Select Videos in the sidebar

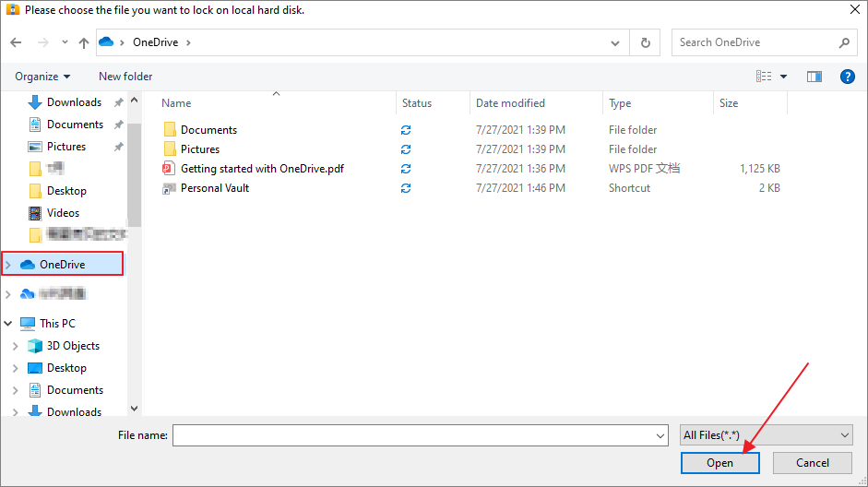63,213
